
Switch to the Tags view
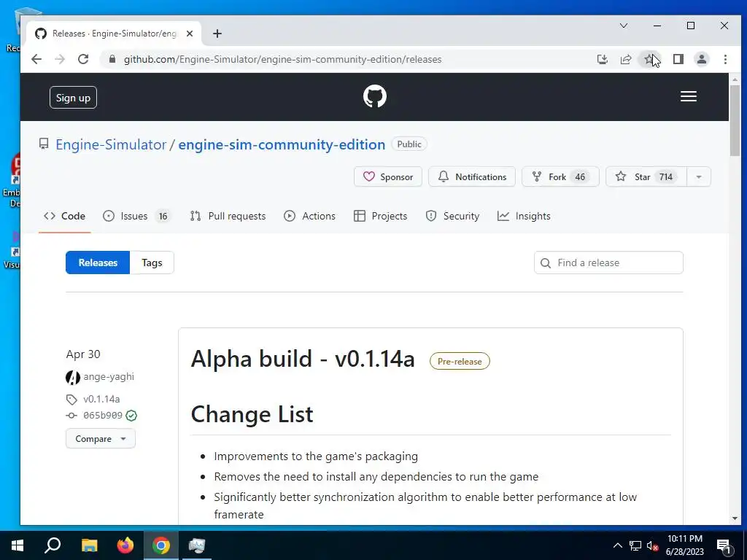click(152, 262)
